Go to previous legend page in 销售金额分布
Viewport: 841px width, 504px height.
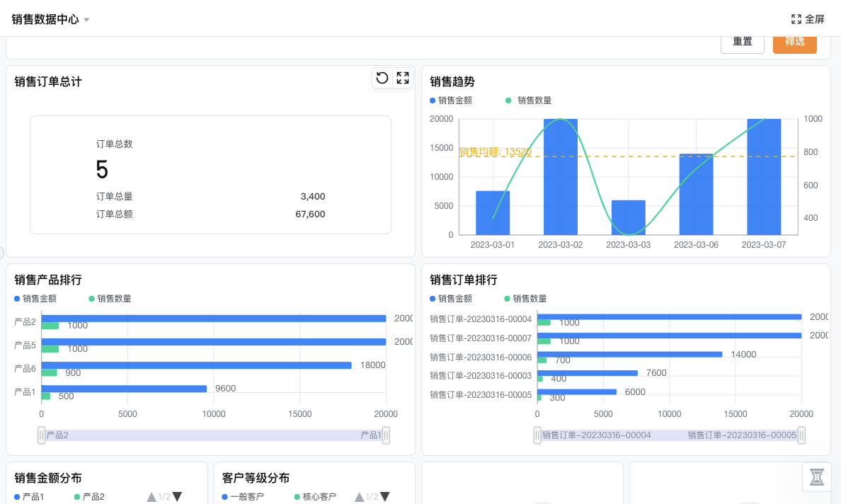tap(151, 497)
